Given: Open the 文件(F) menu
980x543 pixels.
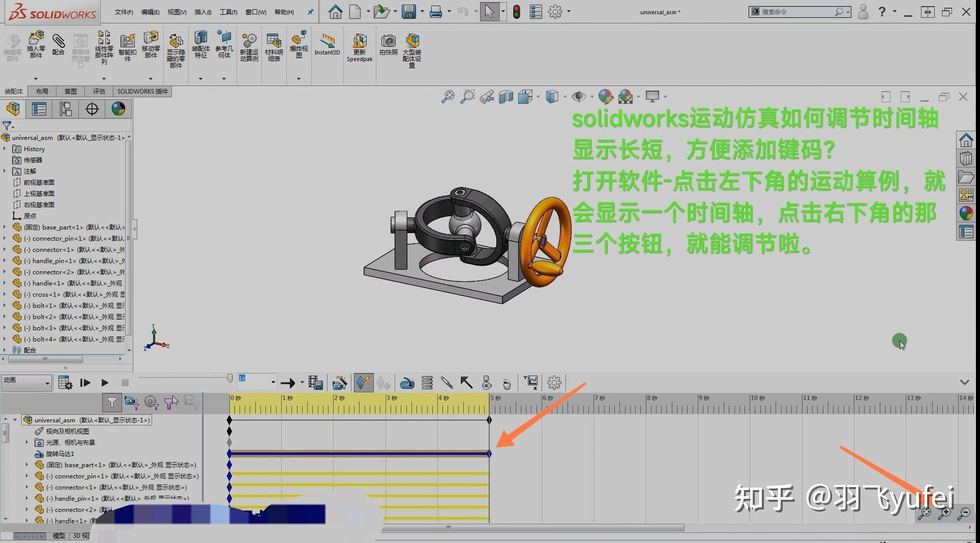Looking at the screenshot, I should 124,12.
